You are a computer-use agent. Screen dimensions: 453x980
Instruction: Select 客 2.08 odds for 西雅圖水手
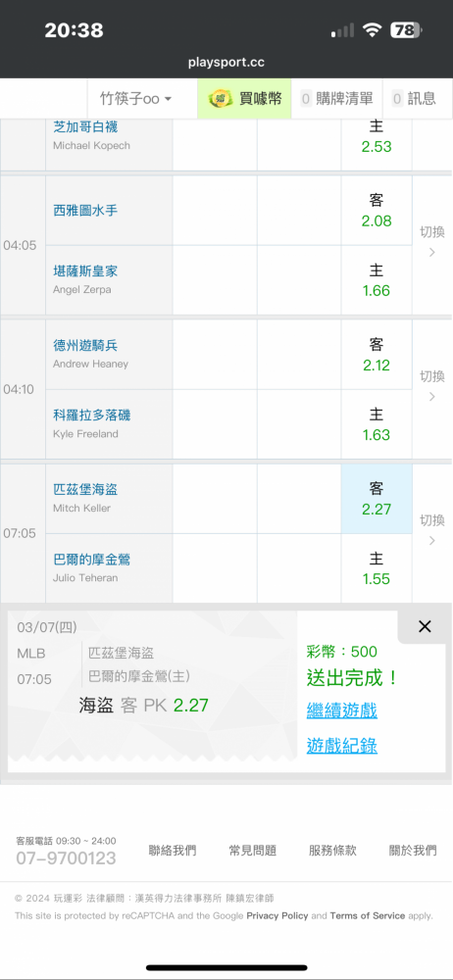[x=377, y=211]
